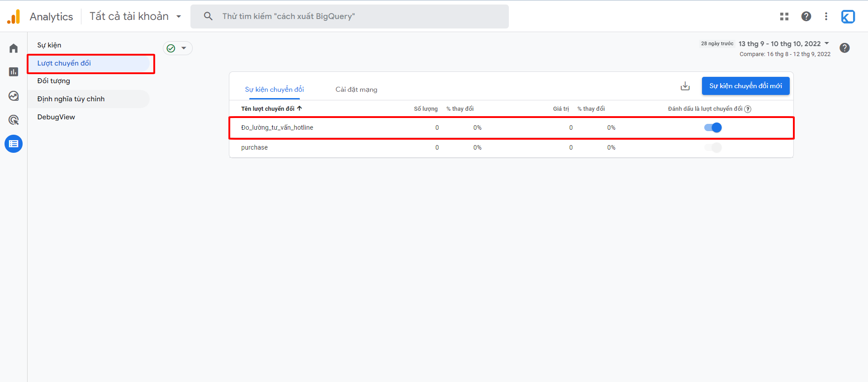This screenshot has width=868, height=382.
Task: Open the Home icon in sidebar
Action: (x=14, y=48)
